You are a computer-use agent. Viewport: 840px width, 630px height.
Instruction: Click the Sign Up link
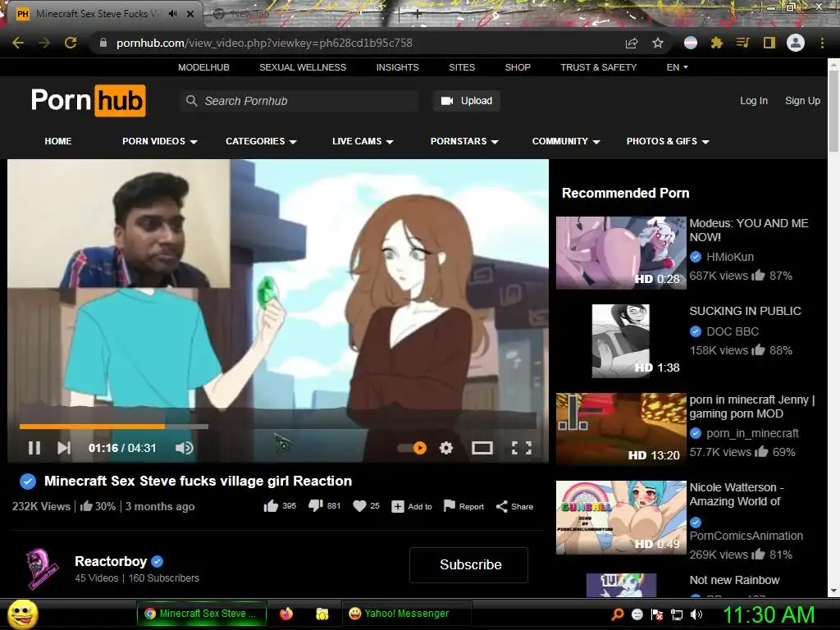point(802,101)
